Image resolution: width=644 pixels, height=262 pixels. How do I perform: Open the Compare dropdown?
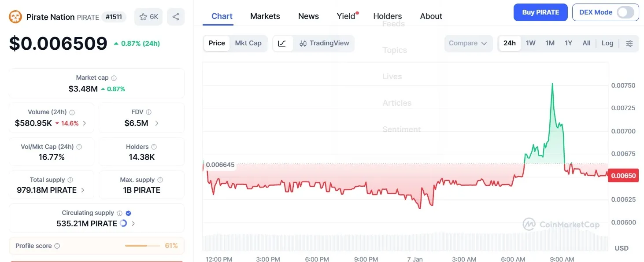click(x=468, y=43)
